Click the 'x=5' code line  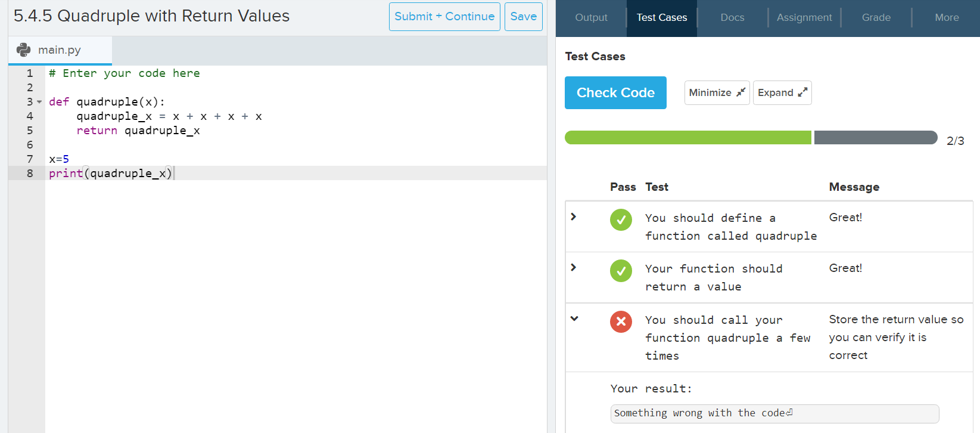[59, 159]
